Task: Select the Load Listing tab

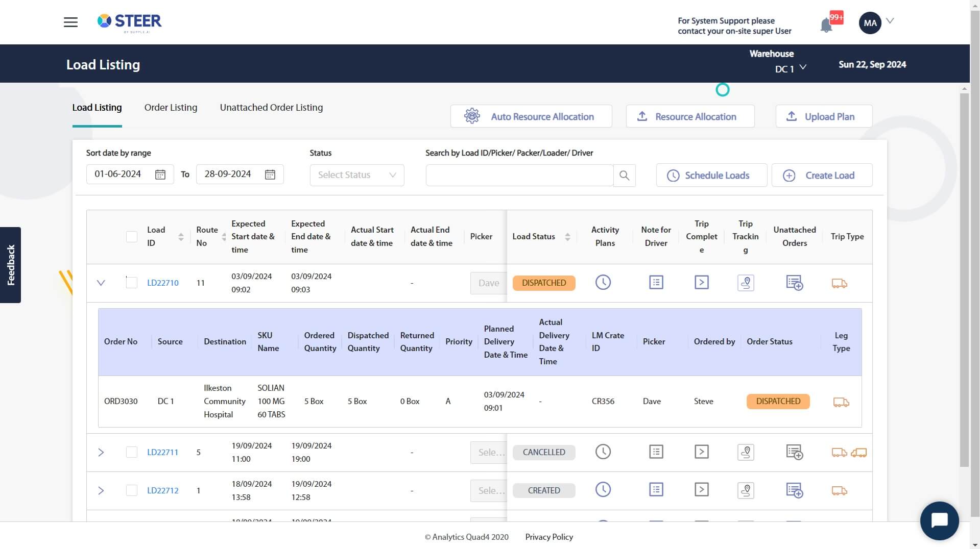Action: [97, 108]
